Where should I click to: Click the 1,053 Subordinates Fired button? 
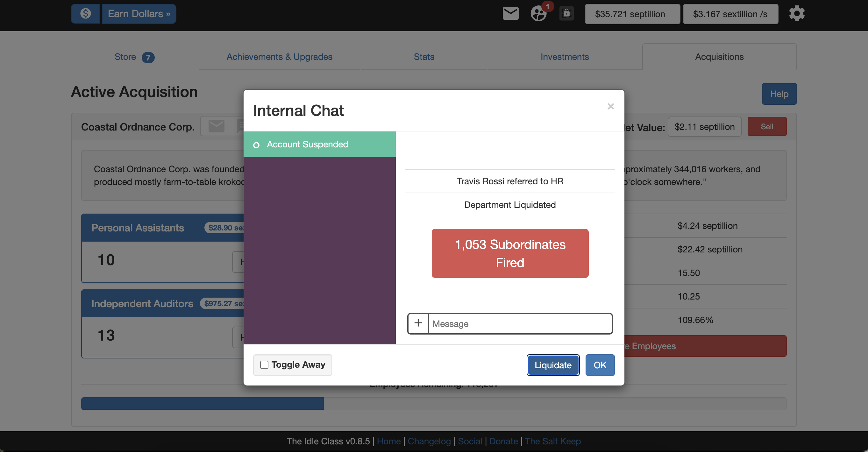[510, 253]
